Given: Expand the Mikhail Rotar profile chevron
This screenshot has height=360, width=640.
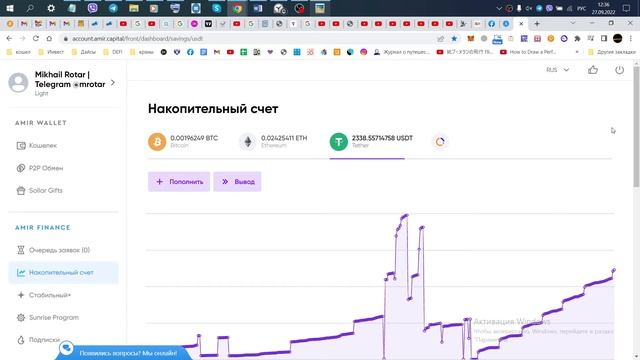Looking at the screenshot, I should [x=113, y=82].
